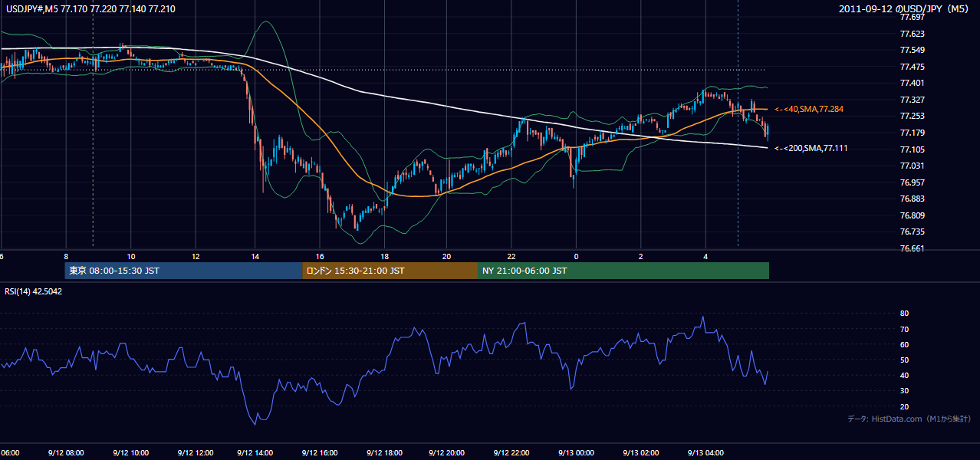The image size is (980, 460).
Task: Select the Tokyo 08:00-15:30 JST session bar
Action: click(184, 271)
